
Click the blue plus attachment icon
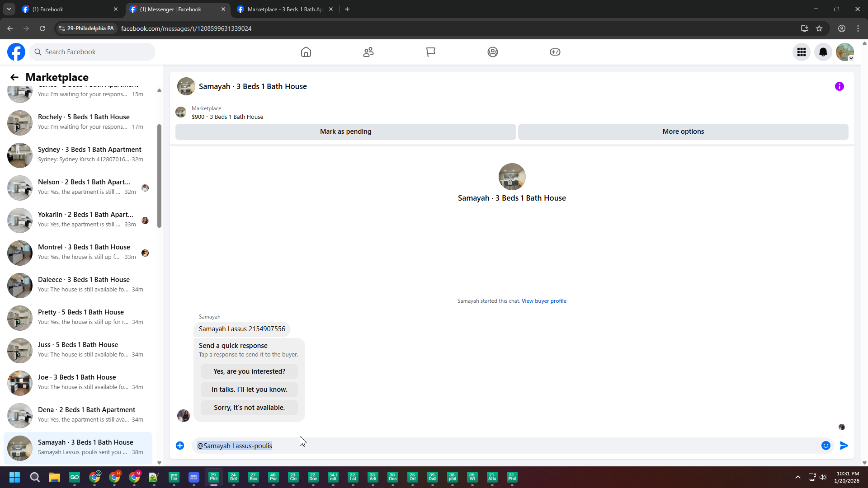(180, 446)
